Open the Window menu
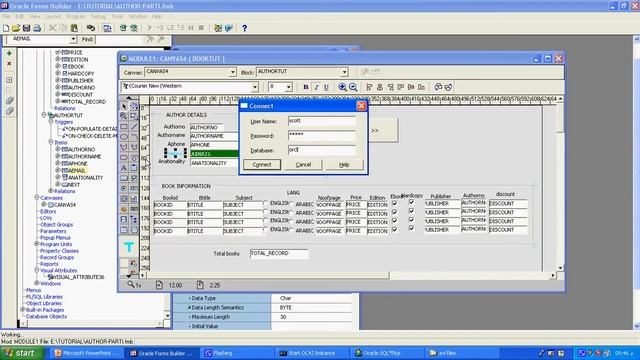The height and width of the screenshot is (360, 640). 138,16
